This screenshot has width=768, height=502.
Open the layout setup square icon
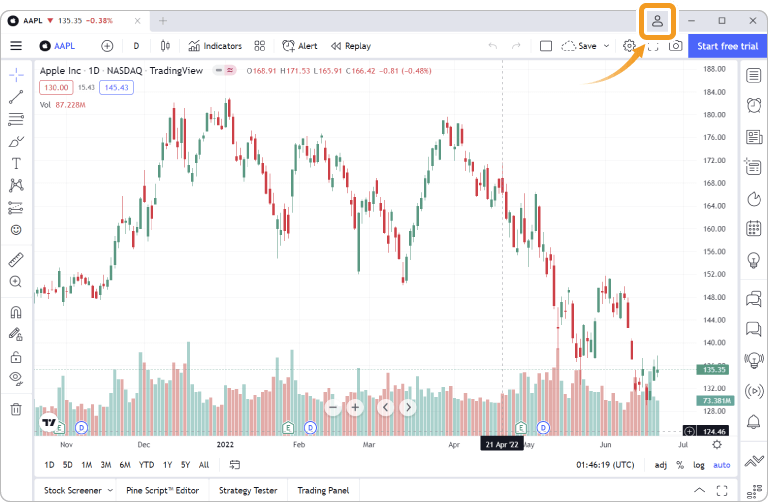546,46
